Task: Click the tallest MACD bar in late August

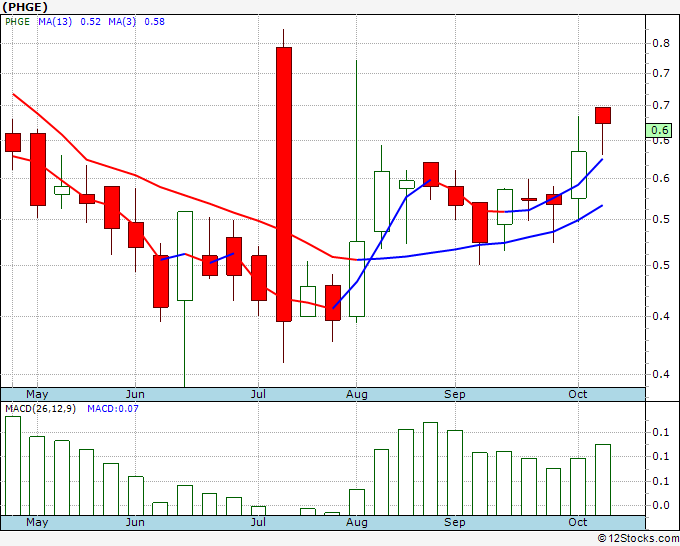Action: click(430, 469)
